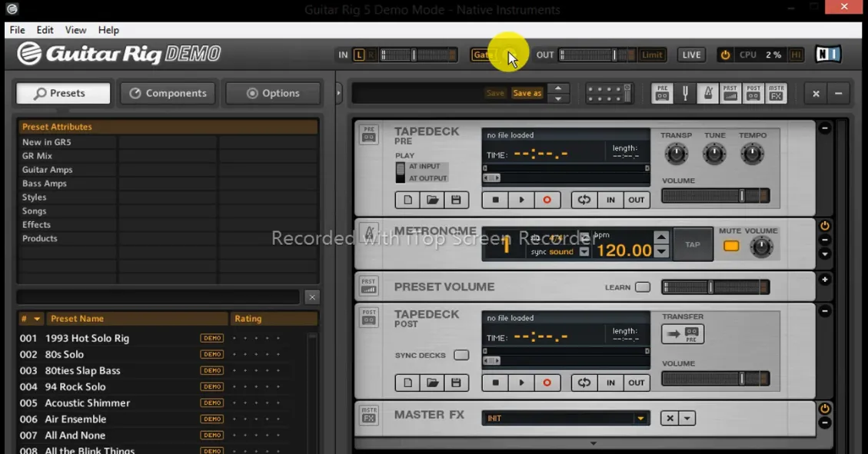Open the Edit menu
Image resolution: width=868 pixels, height=454 pixels.
pos(45,30)
